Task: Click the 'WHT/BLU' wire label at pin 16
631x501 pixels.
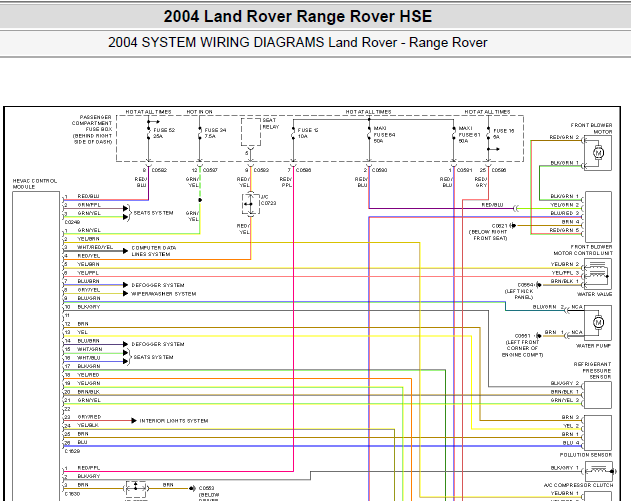Action: pyautogui.click(x=89, y=358)
